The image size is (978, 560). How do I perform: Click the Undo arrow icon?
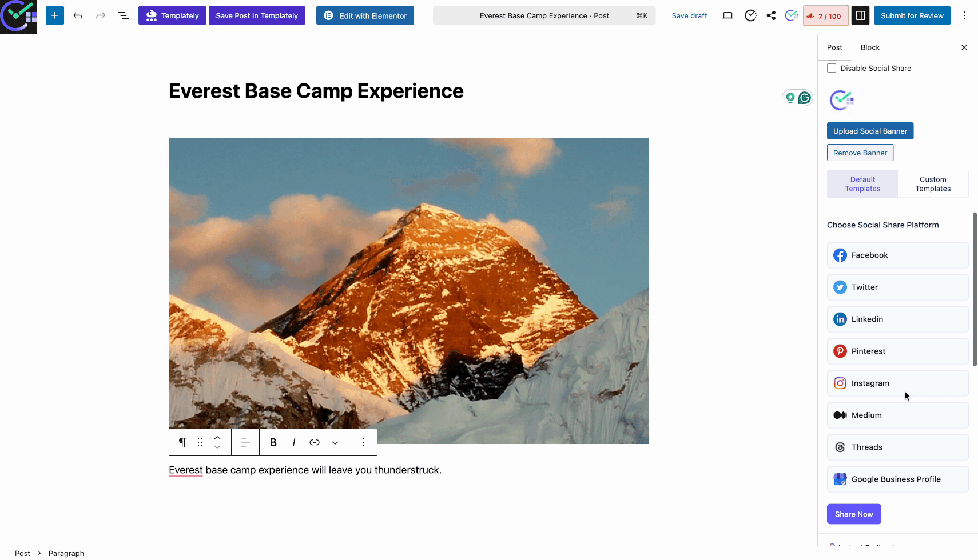(x=78, y=15)
